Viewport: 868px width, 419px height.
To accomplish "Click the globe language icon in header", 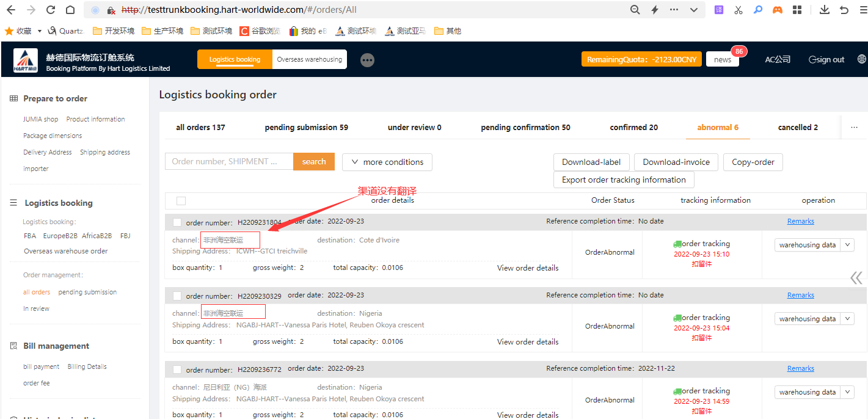I will click(861, 59).
